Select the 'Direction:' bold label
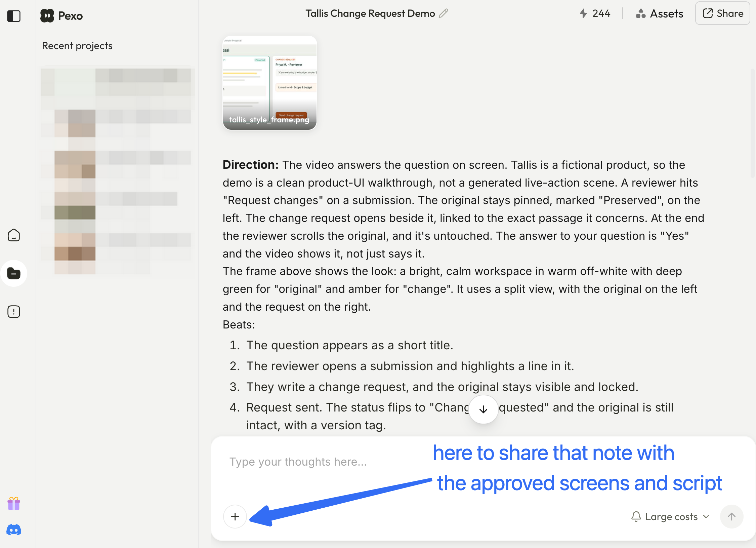The height and width of the screenshot is (548, 756). point(251,165)
